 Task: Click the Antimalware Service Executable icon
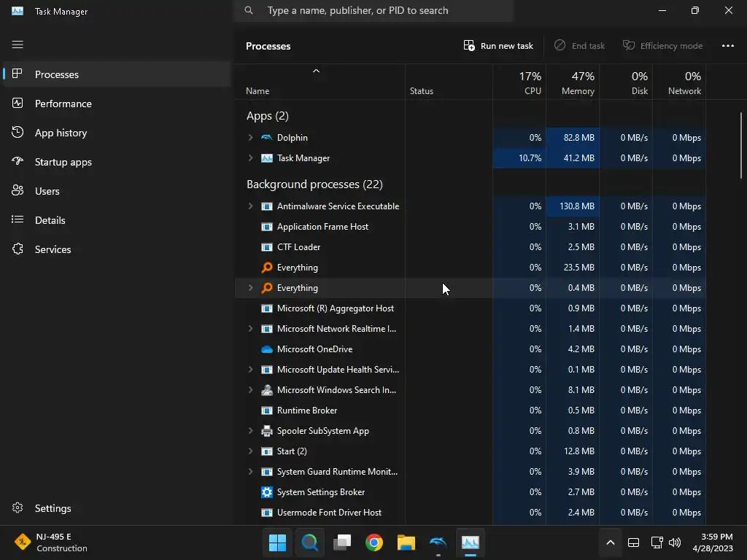pos(267,206)
